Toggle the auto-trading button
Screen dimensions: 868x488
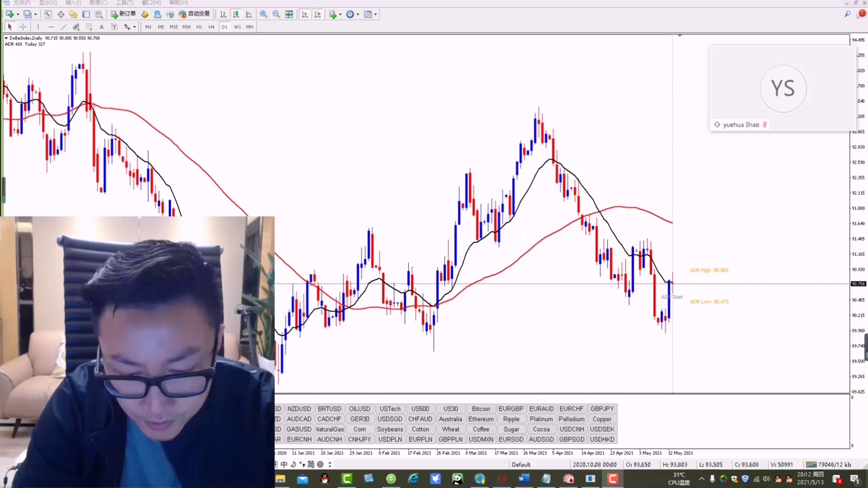194,14
